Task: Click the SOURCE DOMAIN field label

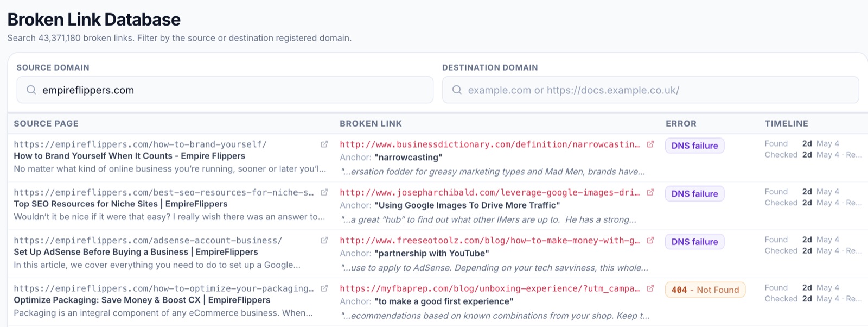Action: pos(53,67)
